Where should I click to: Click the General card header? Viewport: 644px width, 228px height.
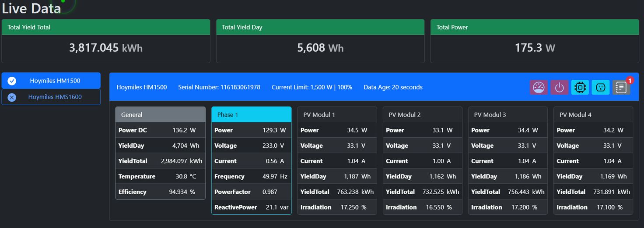[161, 114]
